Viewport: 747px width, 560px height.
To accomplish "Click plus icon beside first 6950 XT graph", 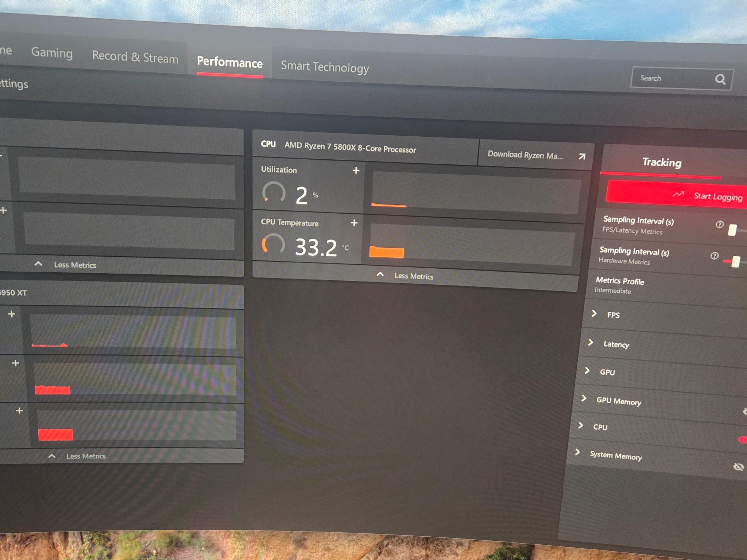I will tap(12, 314).
